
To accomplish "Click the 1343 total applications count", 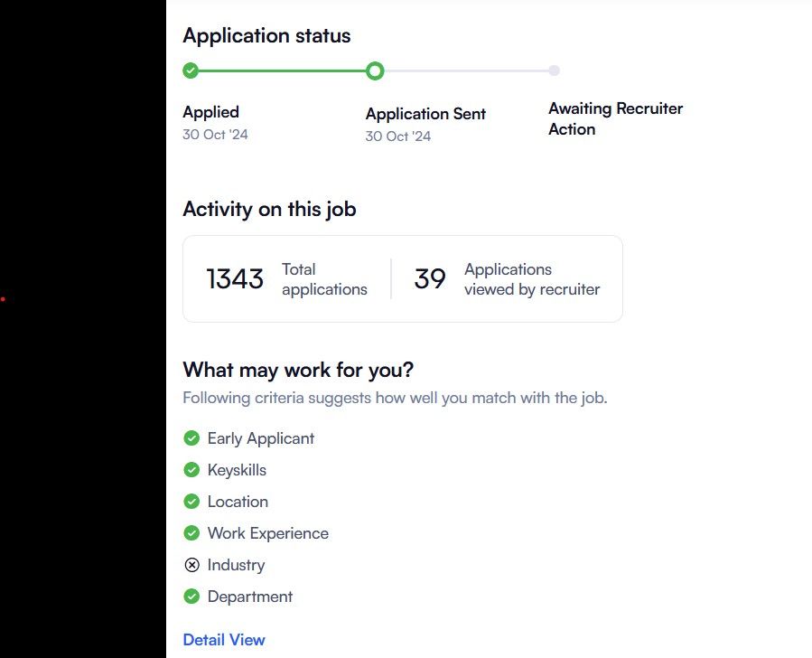I will 235,278.
